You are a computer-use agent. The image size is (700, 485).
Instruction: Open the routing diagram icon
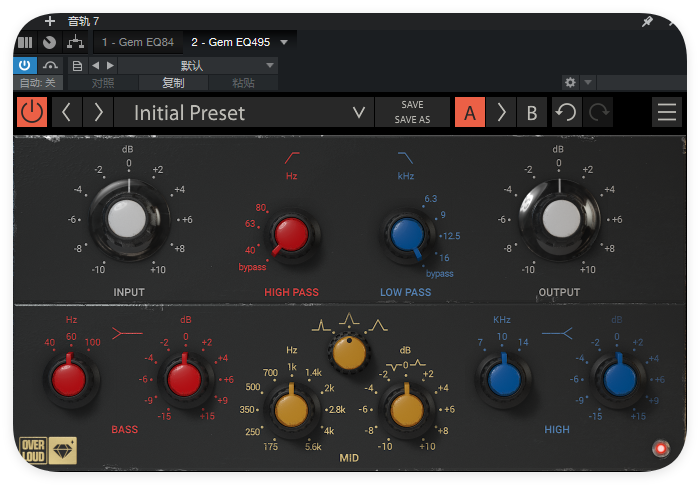(x=75, y=42)
